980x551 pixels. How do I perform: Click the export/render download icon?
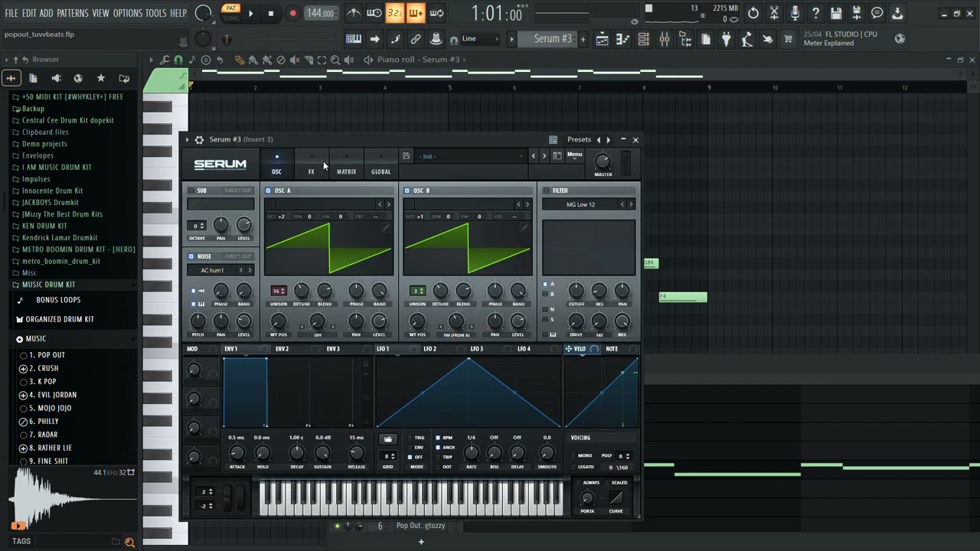897,13
